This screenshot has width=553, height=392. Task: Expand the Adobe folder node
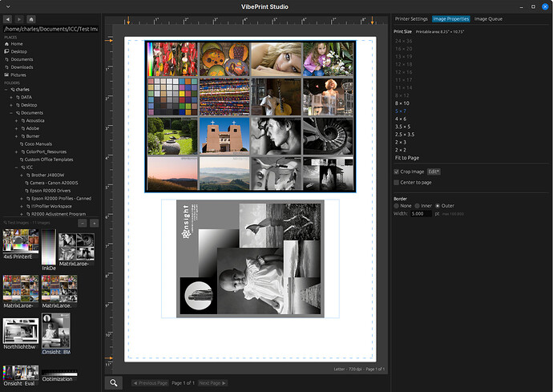tap(16, 128)
